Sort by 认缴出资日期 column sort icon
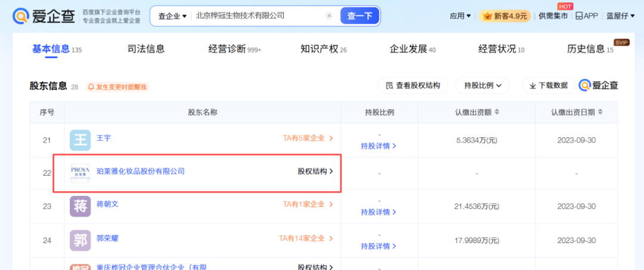644x270 pixels. tap(600, 112)
